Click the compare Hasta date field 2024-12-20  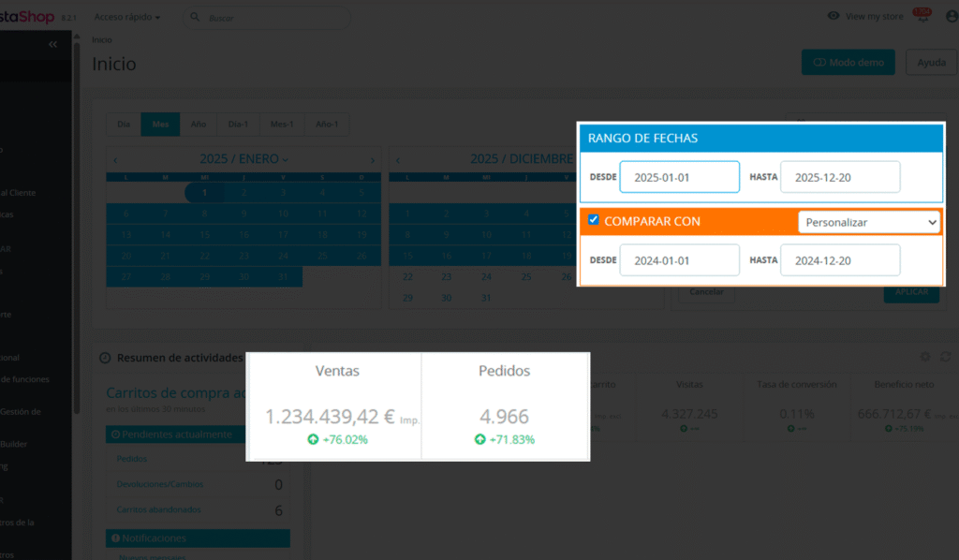pos(839,260)
